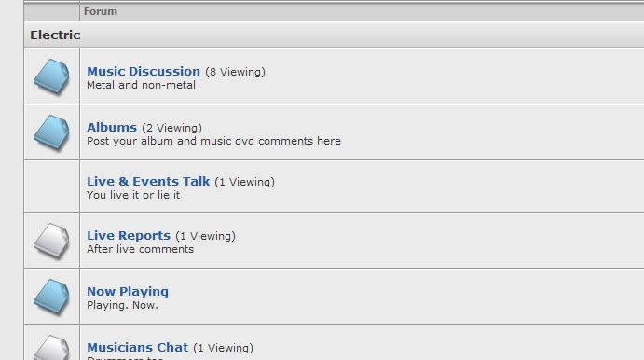This screenshot has width=644, height=360.
Task: Click the 'After live comments' description
Action: [140, 249]
